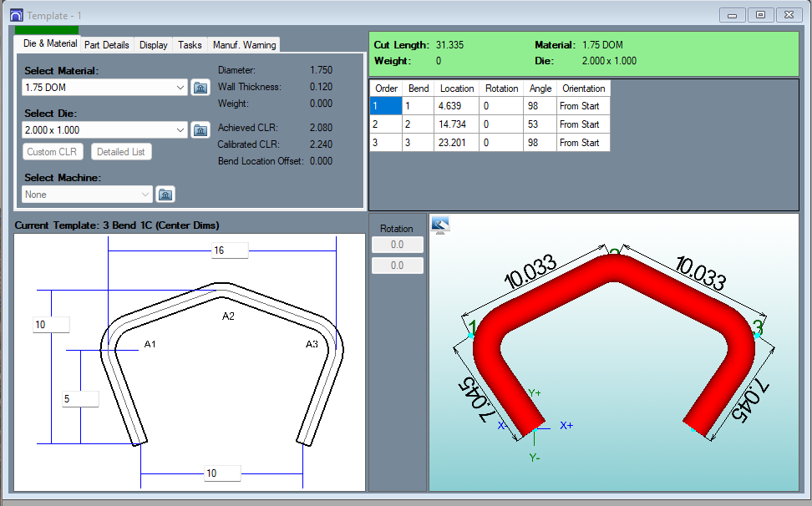Image resolution: width=812 pixels, height=506 pixels.
Task: Click the Orientation column header
Action: coord(584,89)
